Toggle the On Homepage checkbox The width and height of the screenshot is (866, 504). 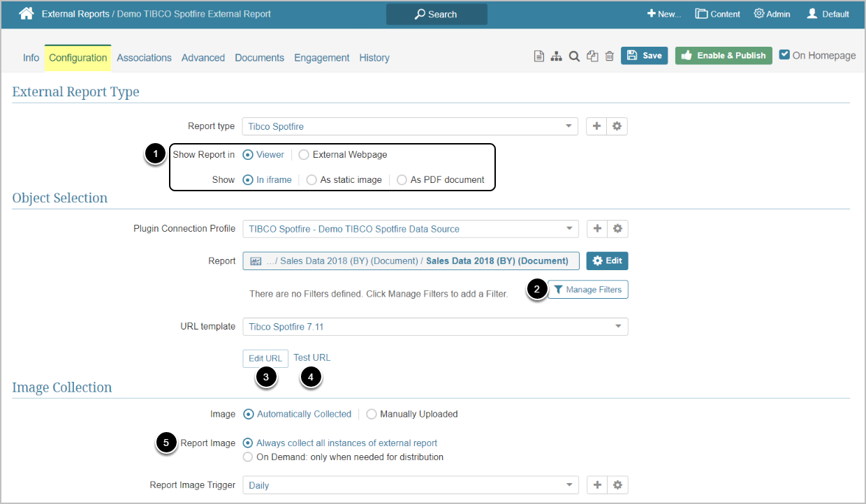784,55
